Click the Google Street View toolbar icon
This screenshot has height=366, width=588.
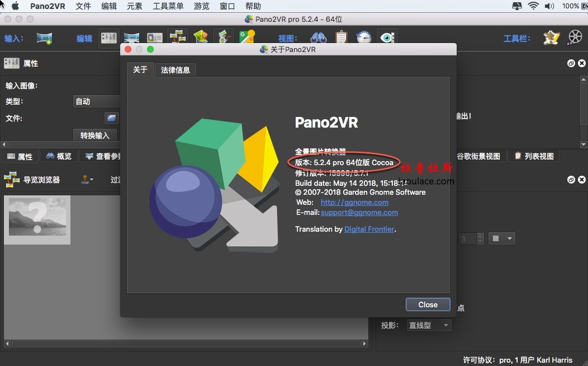click(246, 37)
